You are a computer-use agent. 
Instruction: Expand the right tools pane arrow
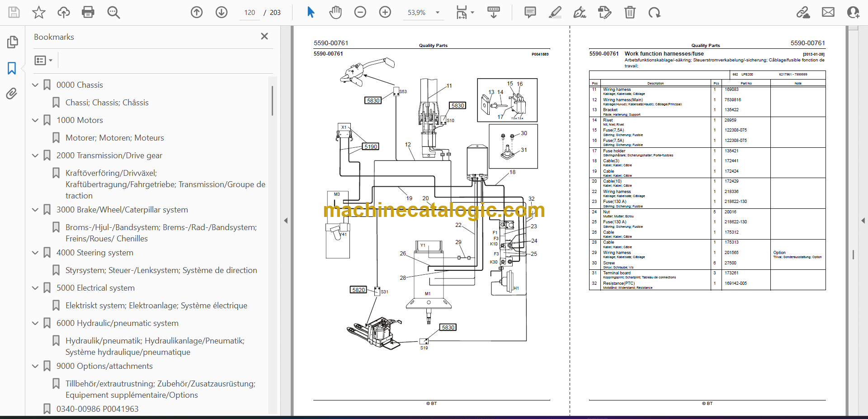pyautogui.click(x=863, y=221)
